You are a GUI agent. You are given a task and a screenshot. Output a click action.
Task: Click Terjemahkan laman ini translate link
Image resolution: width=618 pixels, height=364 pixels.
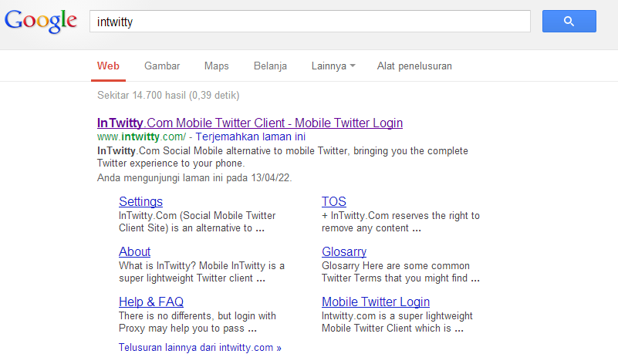pyautogui.click(x=250, y=136)
